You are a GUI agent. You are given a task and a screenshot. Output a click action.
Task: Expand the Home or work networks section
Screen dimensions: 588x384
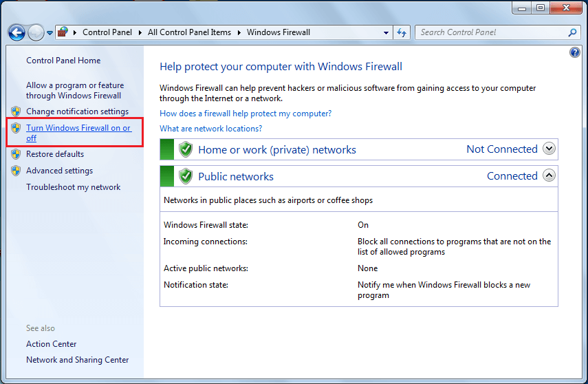[x=548, y=149]
